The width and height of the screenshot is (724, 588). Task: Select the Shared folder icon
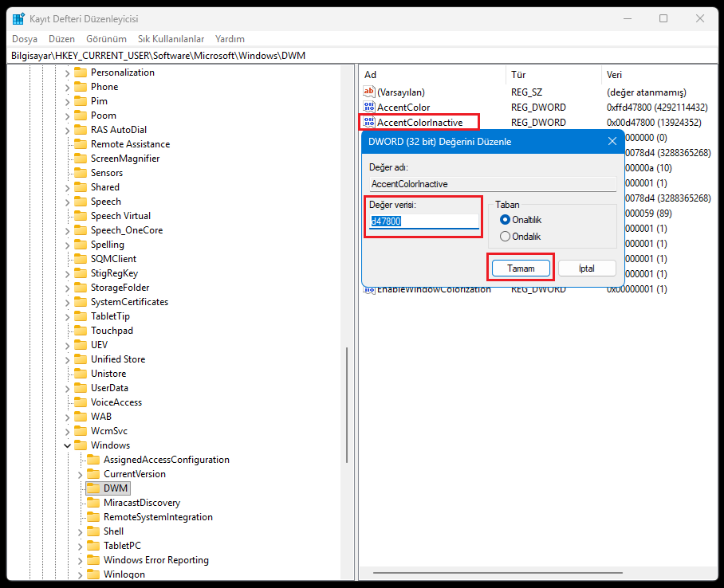(x=81, y=187)
